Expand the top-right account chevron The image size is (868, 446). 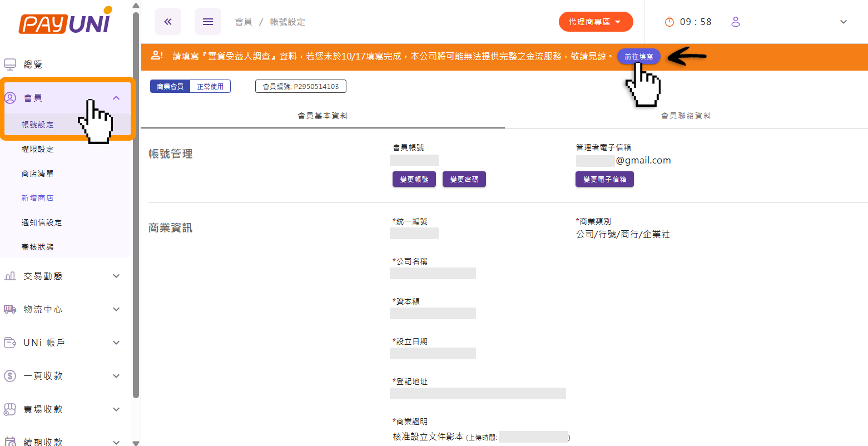[843, 22]
